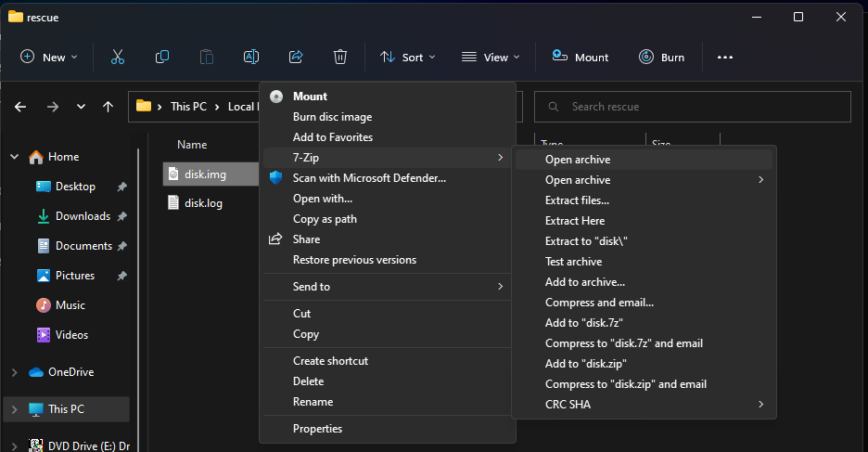The image size is (868, 452).
Task: Click the Videos icon in sidebar
Action: point(44,334)
